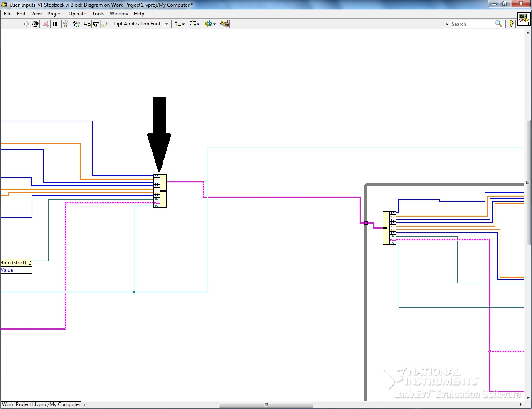The image size is (532, 409).
Task: Click Value property terminal
Action: (16, 270)
